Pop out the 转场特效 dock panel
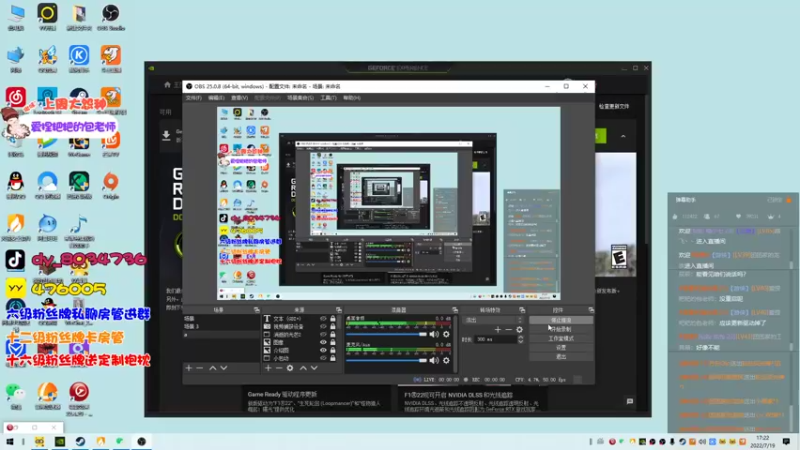800x450 pixels. 521,310
